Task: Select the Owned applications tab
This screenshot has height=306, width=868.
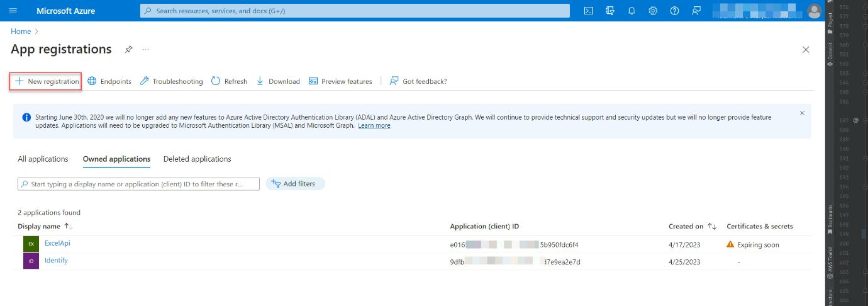Action: click(117, 159)
